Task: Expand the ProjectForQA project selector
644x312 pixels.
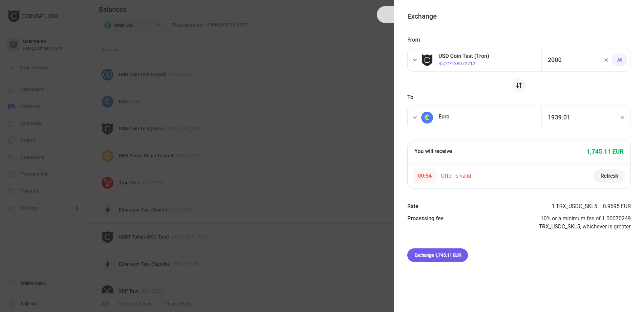Action: (x=12, y=68)
